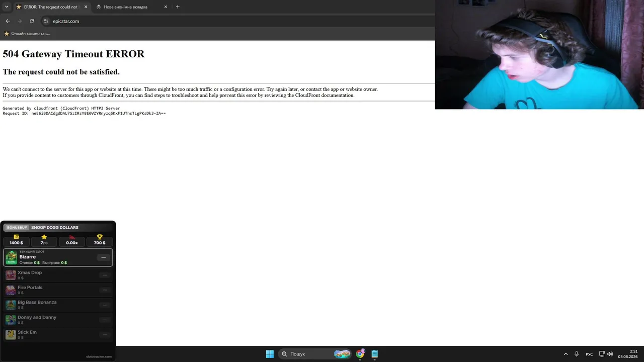Select the Xmas Drop slot thumbnail
The height and width of the screenshot is (362, 644).
coord(11,275)
